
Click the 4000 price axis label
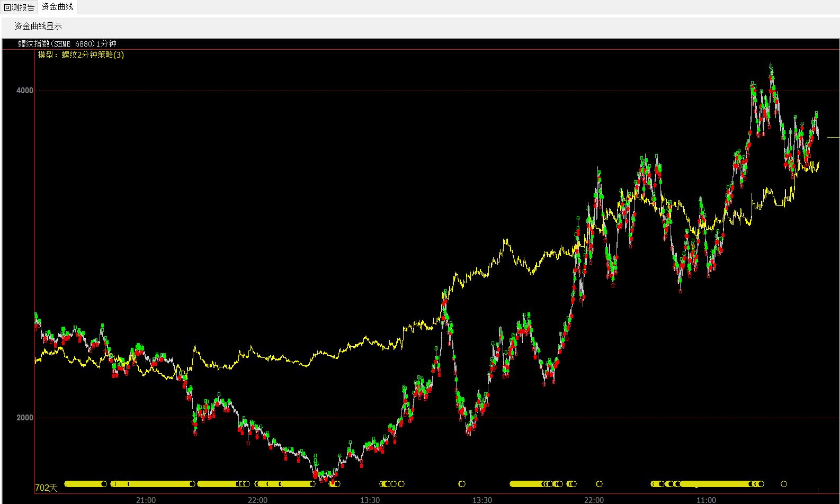click(25, 91)
